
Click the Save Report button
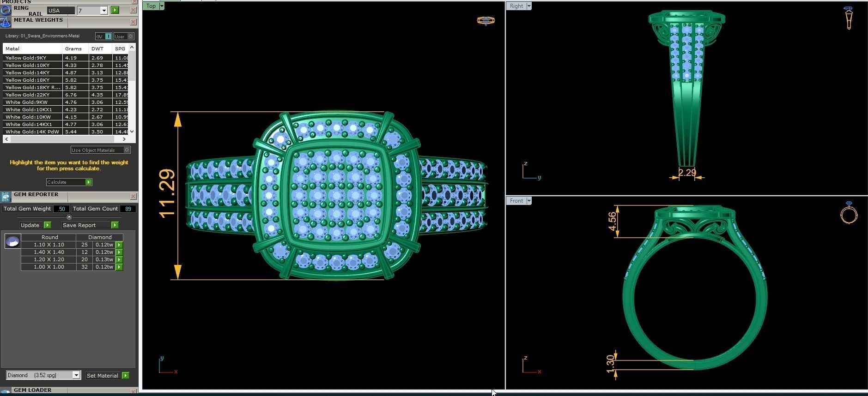click(x=90, y=225)
